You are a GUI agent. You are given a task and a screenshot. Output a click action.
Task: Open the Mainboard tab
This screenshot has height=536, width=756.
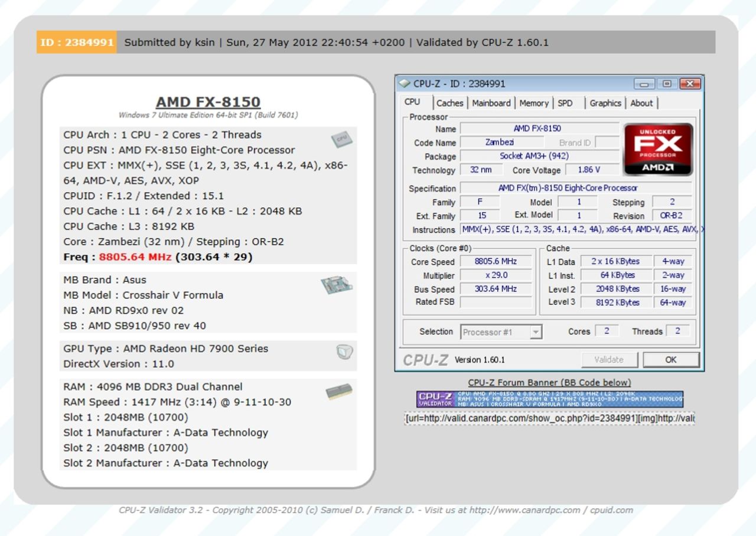[x=492, y=103]
